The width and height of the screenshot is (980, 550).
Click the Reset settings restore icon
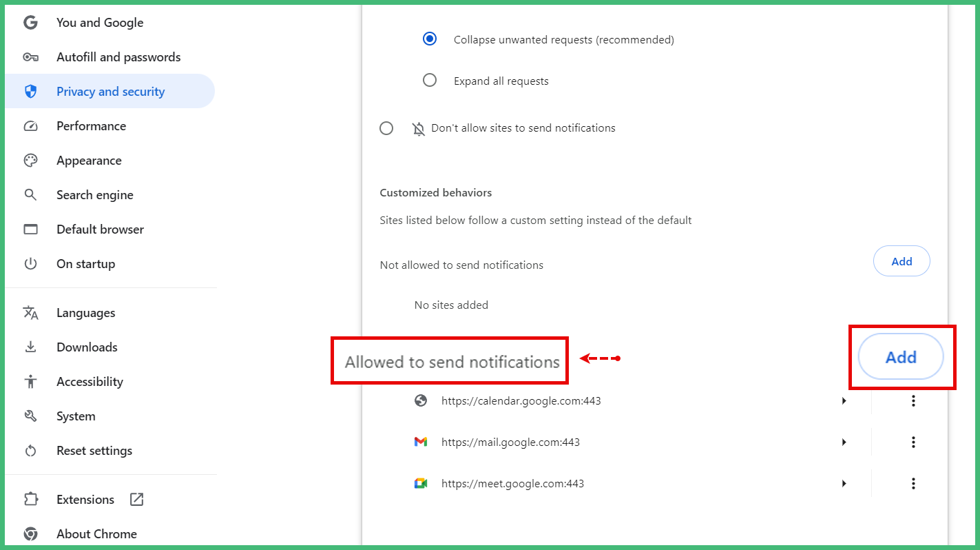pos(30,451)
